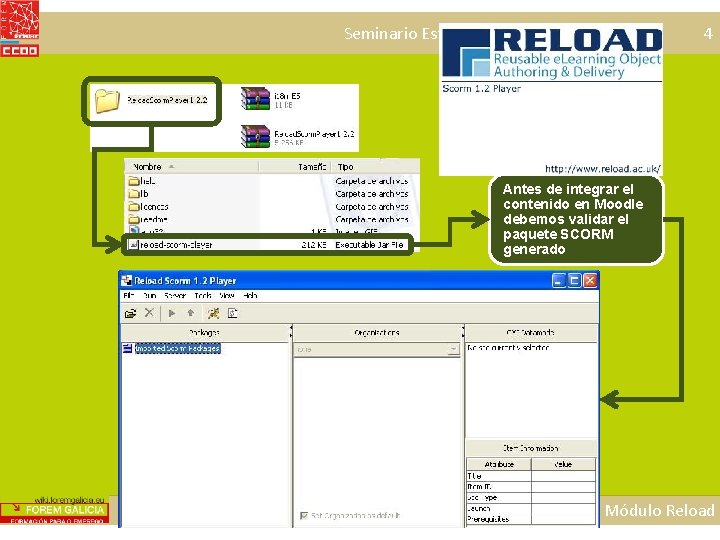Click the Attribute column header
This screenshot has height=540, width=720.
point(499,464)
